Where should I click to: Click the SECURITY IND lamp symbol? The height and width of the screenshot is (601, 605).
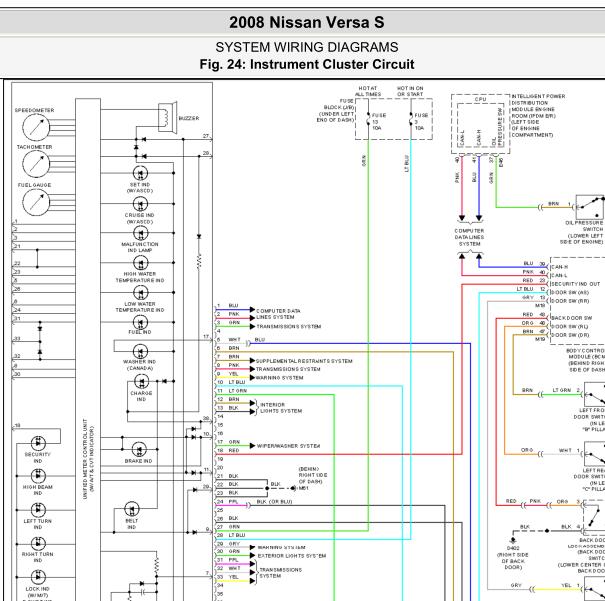(x=38, y=443)
